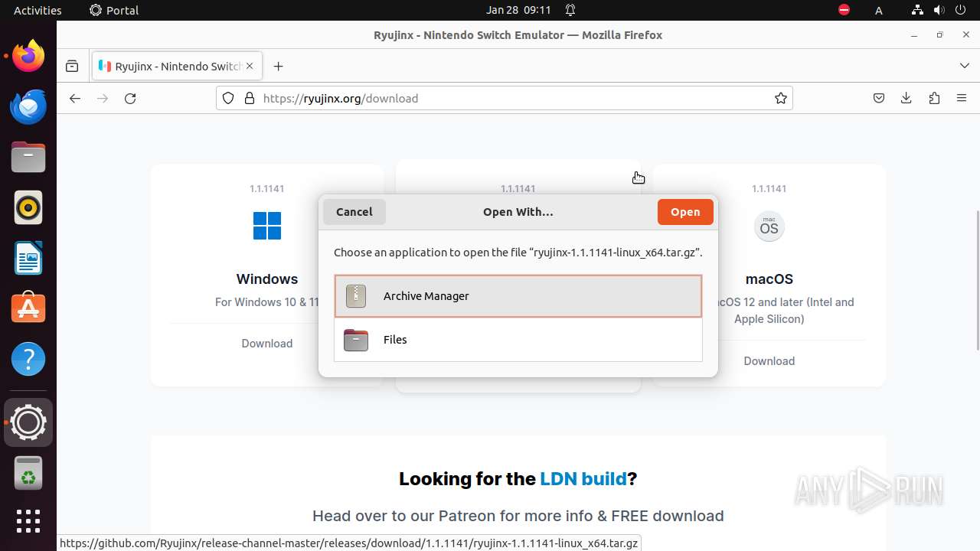Image resolution: width=980 pixels, height=551 pixels.
Task: Launch LibreOffice Writer from the dock
Action: (x=28, y=258)
